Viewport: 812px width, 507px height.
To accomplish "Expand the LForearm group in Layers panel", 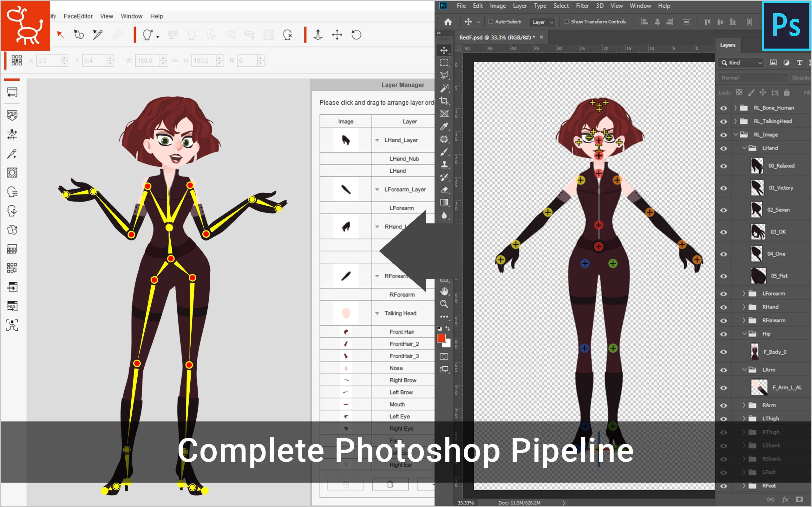I will point(744,293).
